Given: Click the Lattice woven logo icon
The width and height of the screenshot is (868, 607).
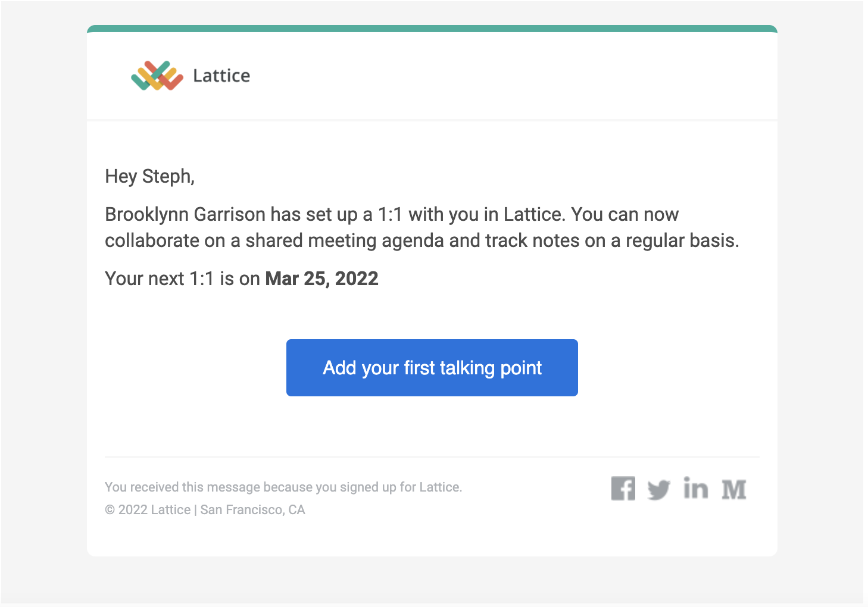Looking at the screenshot, I should (157, 76).
